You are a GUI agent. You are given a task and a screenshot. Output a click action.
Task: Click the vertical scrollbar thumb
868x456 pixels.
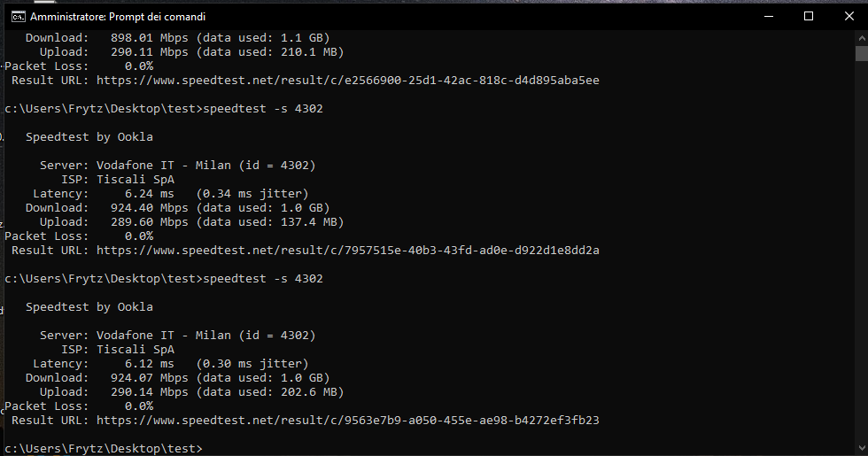point(861,54)
